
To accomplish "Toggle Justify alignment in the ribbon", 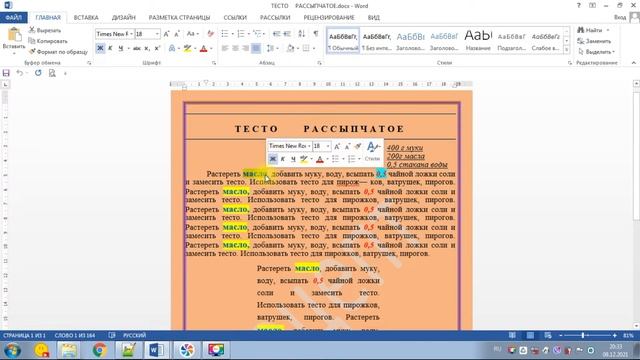I will 256,49.
